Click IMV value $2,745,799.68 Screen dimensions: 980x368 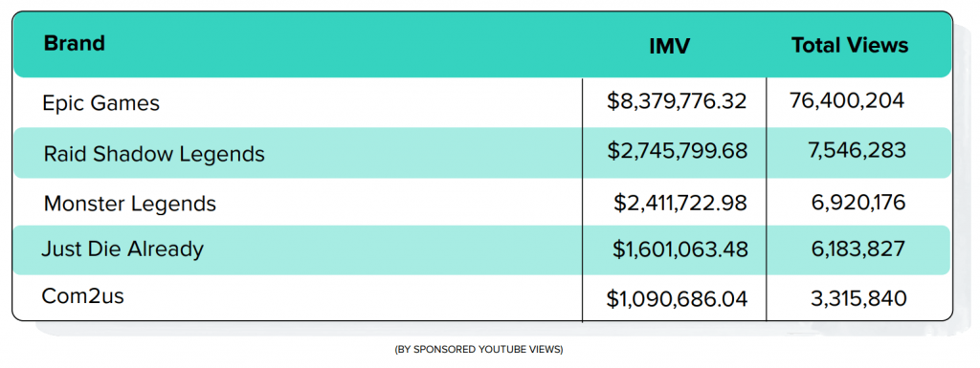[x=677, y=152]
